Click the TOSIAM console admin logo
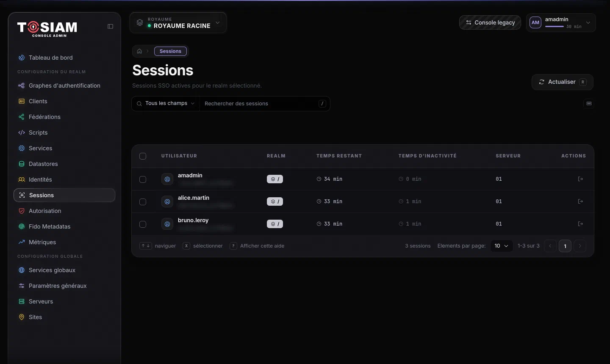The height and width of the screenshot is (364, 610). [47, 29]
